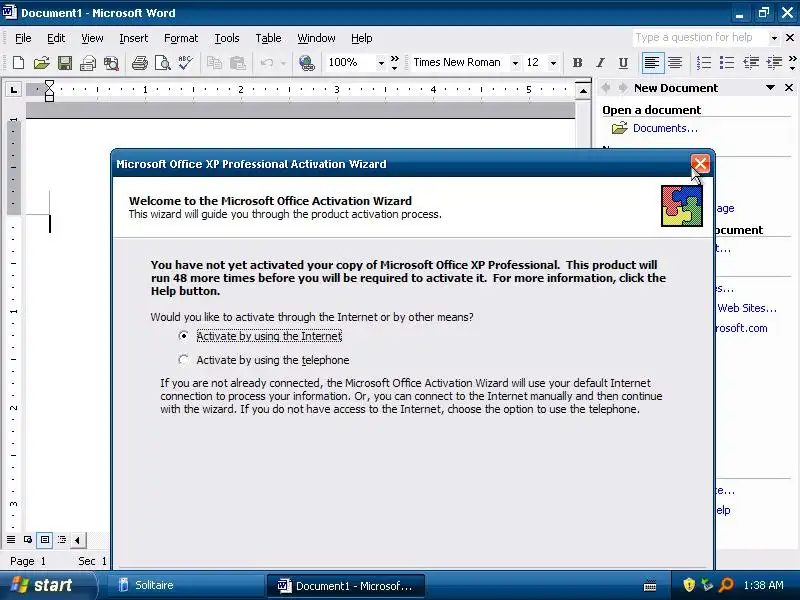800x600 pixels.
Task: Open the Tools menu
Action: click(227, 38)
